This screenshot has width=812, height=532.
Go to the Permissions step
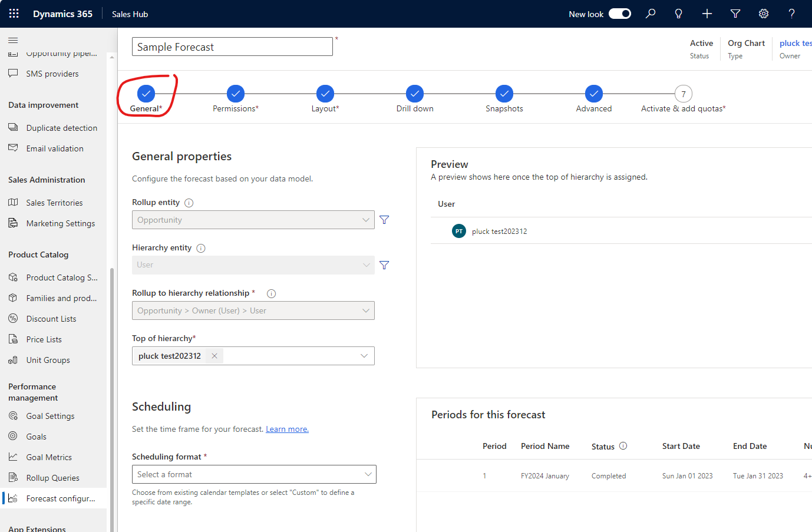(236, 94)
